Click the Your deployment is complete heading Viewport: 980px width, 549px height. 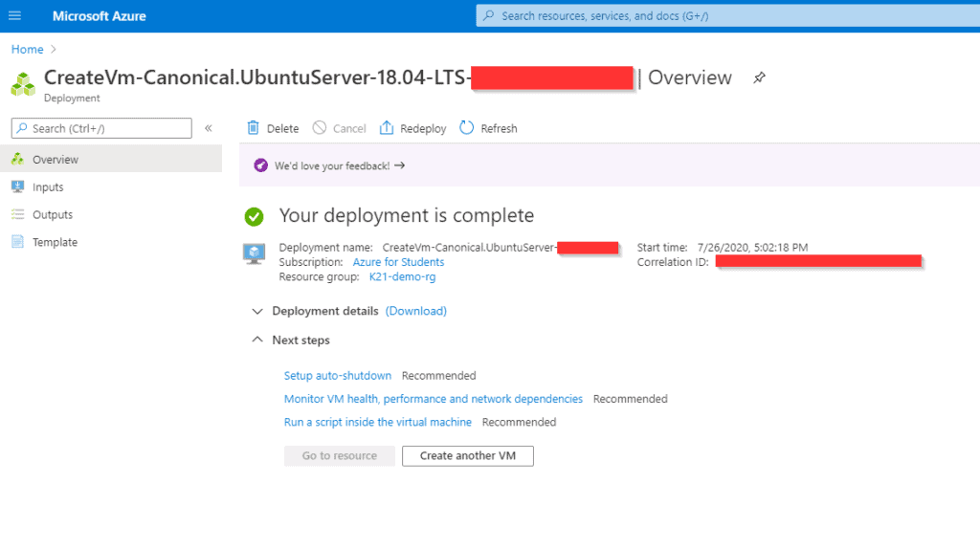406,215
